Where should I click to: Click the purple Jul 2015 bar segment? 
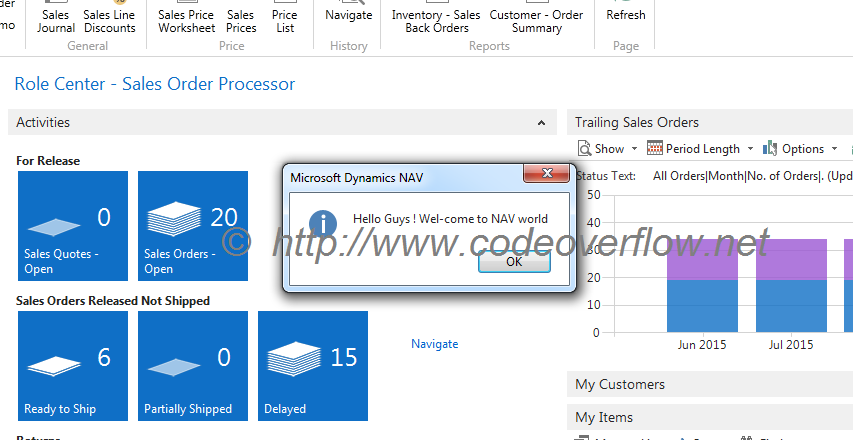click(x=792, y=259)
